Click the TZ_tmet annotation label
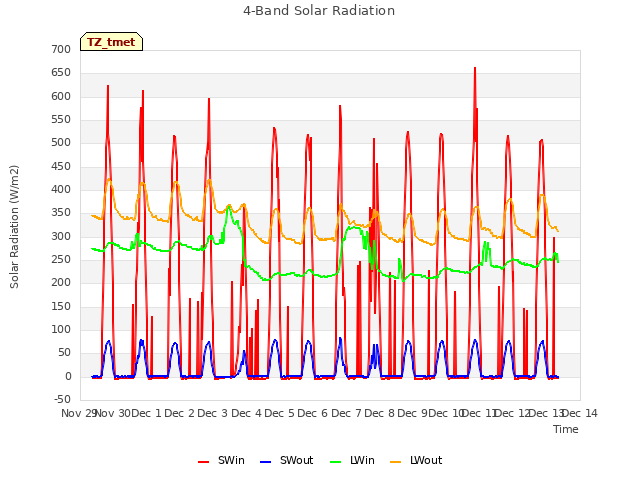Viewport: 640px width, 480px height. [x=111, y=42]
